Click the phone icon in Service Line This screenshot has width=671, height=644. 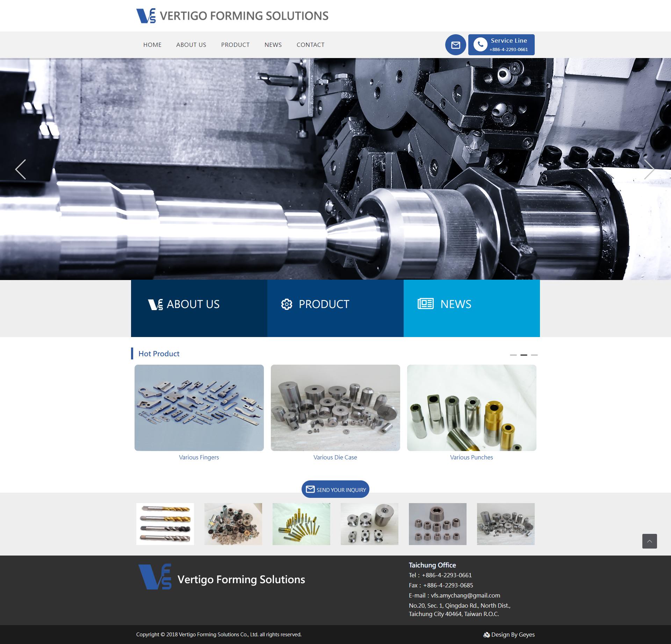click(x=481, y=44)
